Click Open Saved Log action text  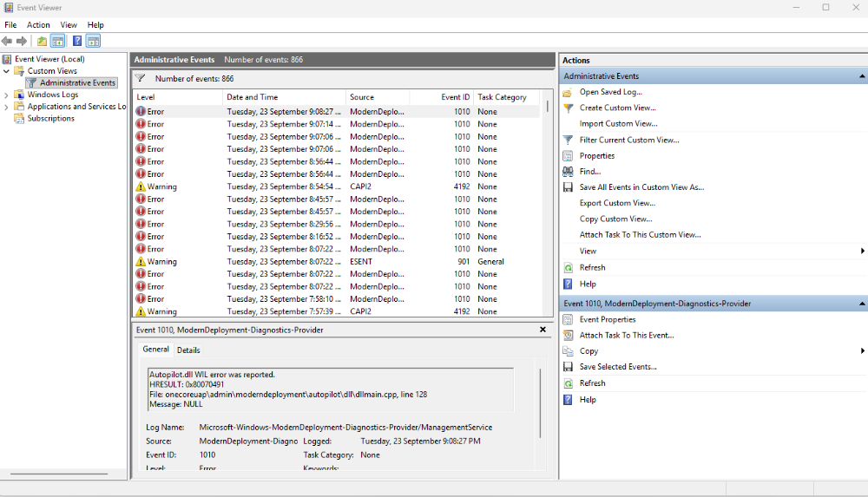click(610, 92)
